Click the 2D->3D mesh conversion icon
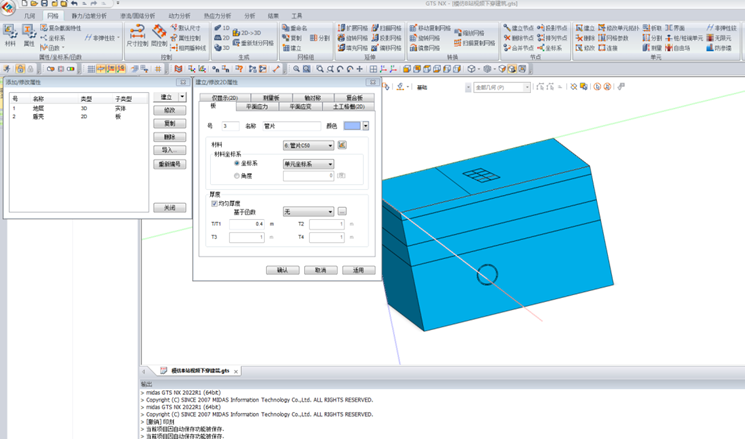Screen dimensions: 745x439 click(247, 33)
